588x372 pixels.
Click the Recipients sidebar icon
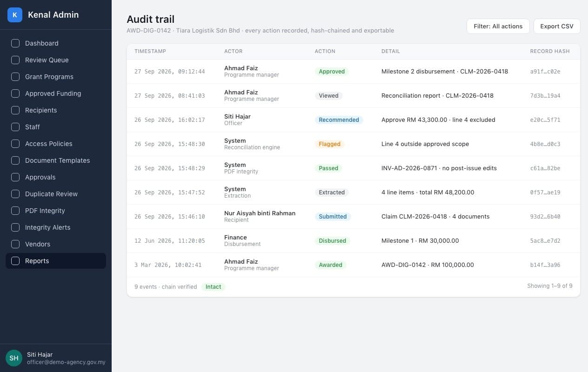[x=15, y=110]
